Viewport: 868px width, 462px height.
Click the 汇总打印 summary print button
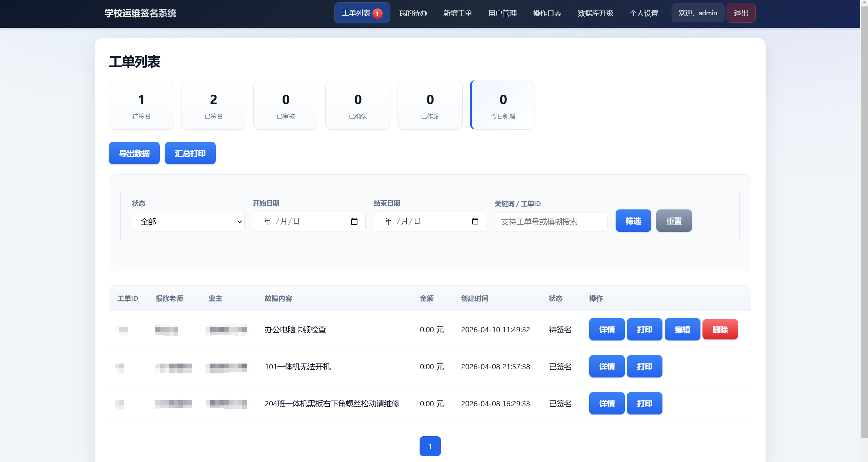pyautogui.click(x=190, y=153)
